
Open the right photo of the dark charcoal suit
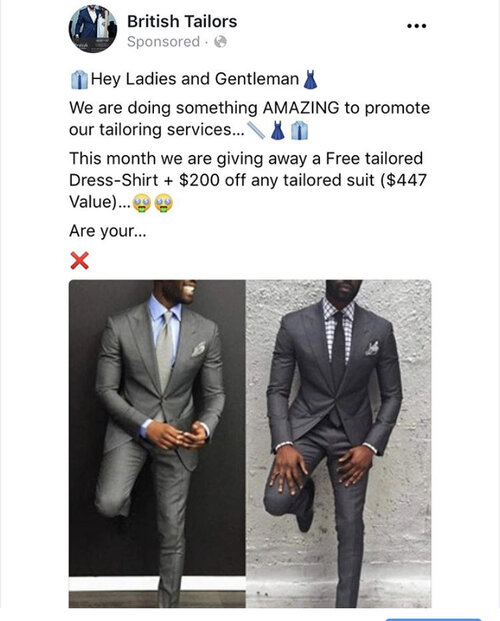[339, 444]
